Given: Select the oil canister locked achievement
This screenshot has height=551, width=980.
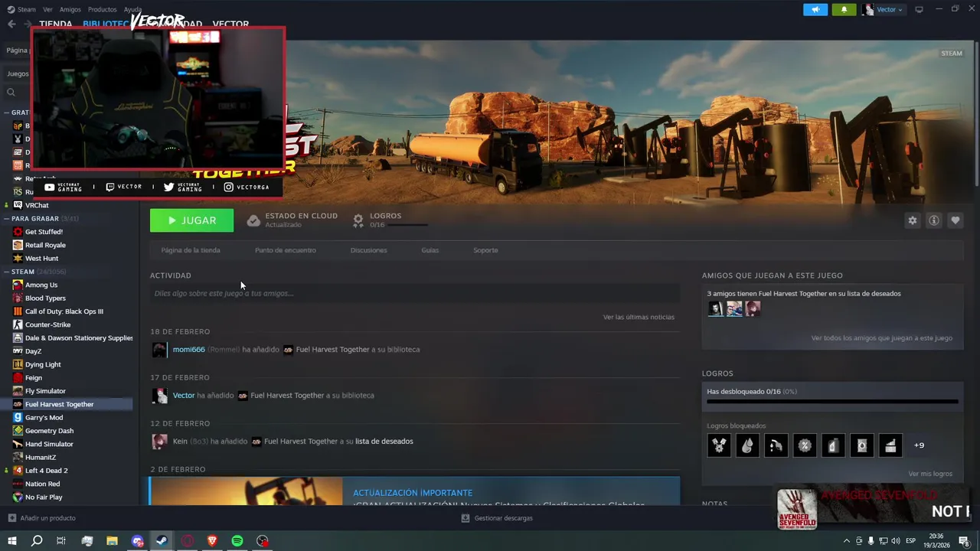Looking at the screenshot, I should 833,445.
